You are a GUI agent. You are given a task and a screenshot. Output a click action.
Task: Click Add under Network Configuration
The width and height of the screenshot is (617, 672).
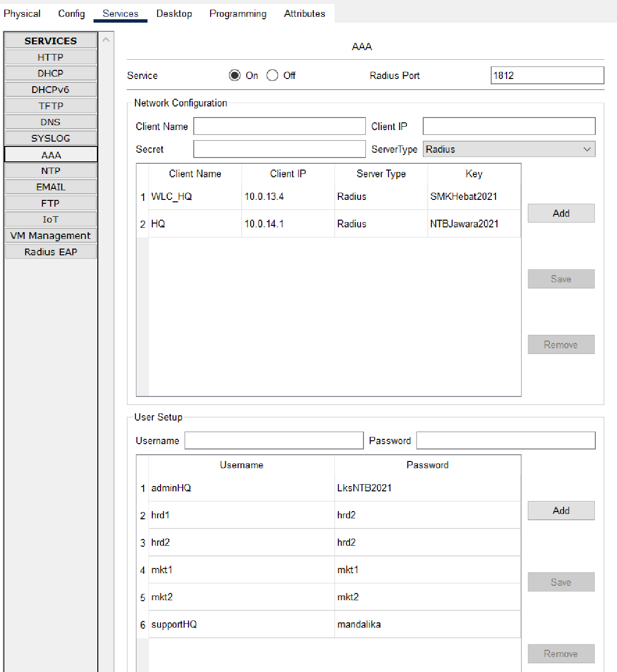coord(561,213)
